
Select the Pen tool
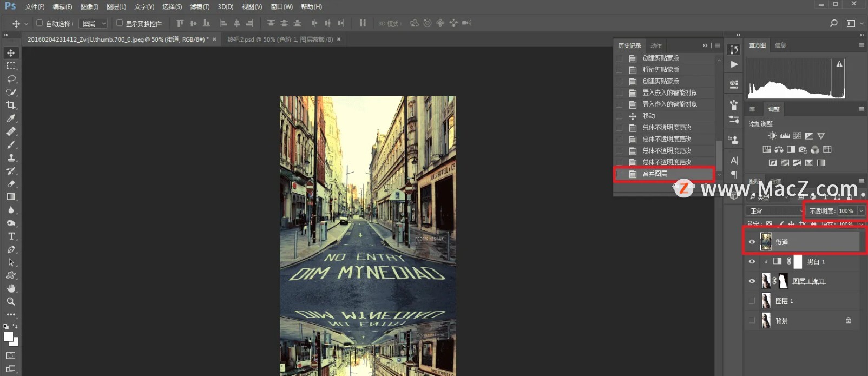[11, 249]
